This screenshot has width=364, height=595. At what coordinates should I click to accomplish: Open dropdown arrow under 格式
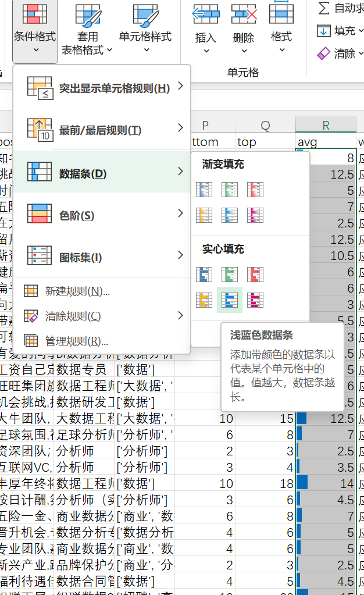(x=281, y=49)
